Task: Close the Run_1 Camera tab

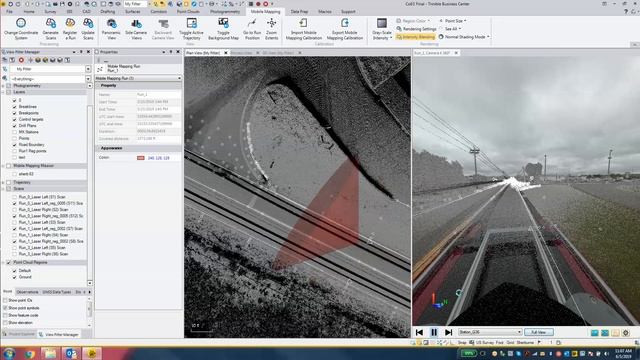Action: (456, 53)
